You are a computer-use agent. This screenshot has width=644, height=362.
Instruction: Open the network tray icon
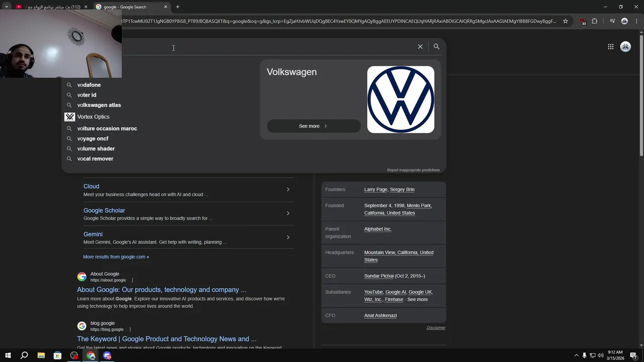[x=592, y=355]
